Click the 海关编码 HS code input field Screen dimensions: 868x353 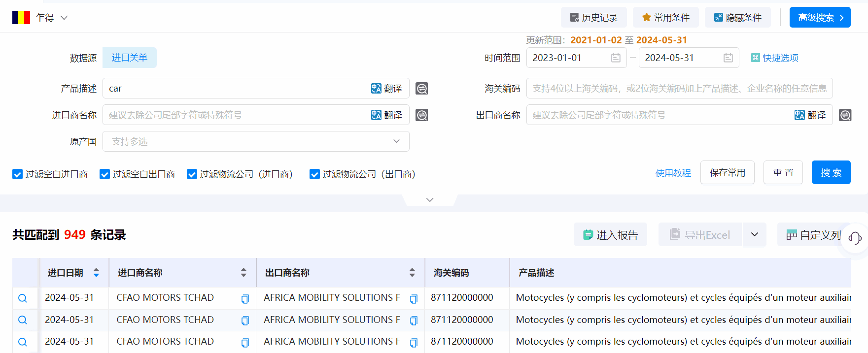point(679,89)
